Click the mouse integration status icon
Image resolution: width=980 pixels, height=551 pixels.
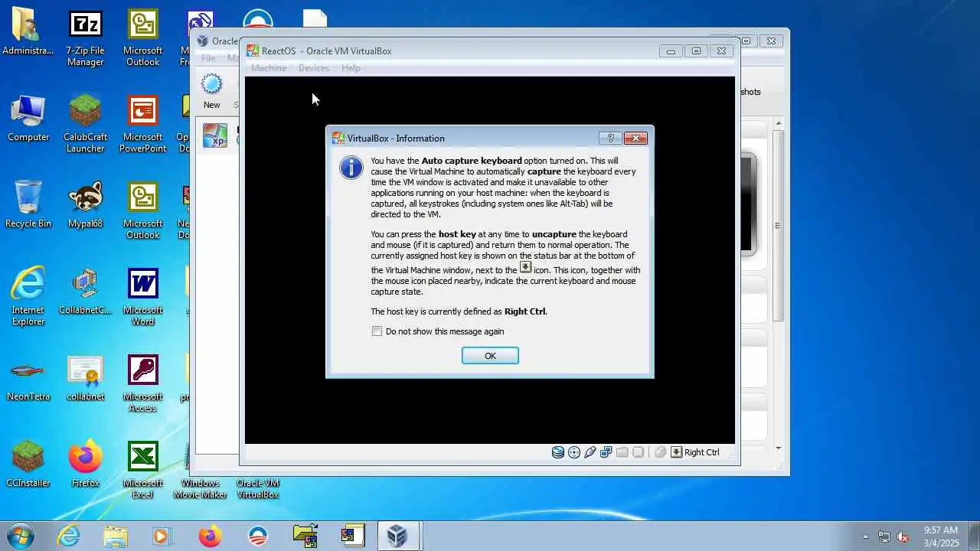pos(660,452)
